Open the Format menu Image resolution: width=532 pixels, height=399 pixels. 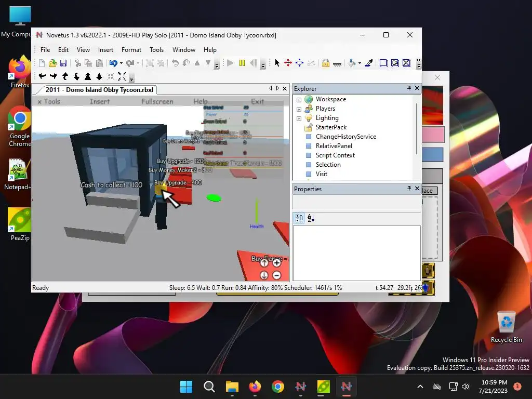click(x=131, y=50)
